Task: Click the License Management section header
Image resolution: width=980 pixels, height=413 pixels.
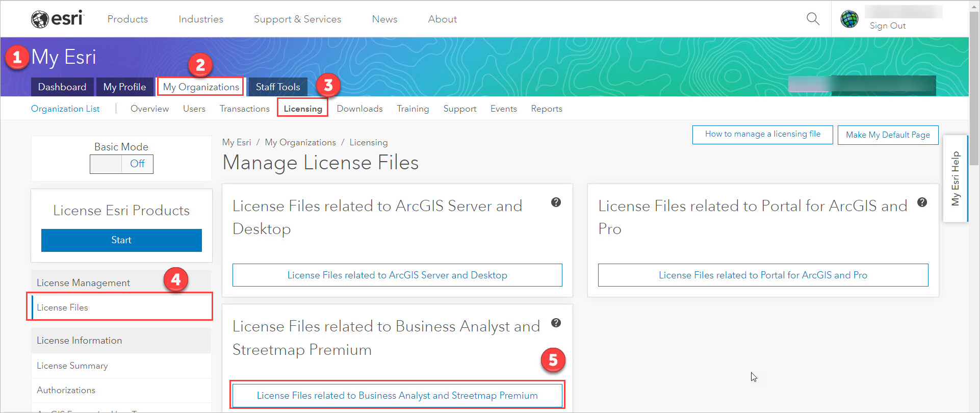Action: pos(121,282)
